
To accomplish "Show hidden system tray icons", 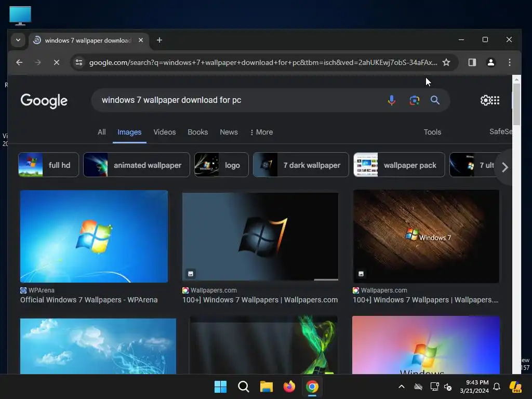I will [402, 387].
